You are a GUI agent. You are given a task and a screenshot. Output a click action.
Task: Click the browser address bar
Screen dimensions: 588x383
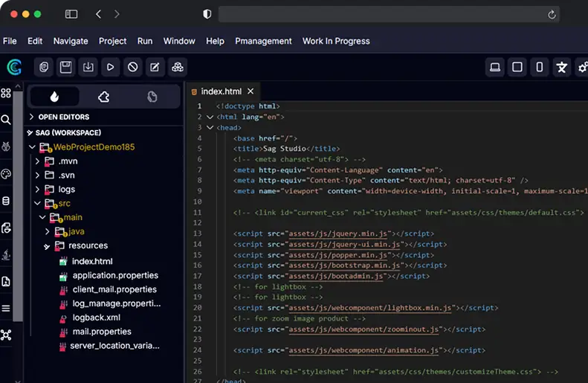pos(389,14)
